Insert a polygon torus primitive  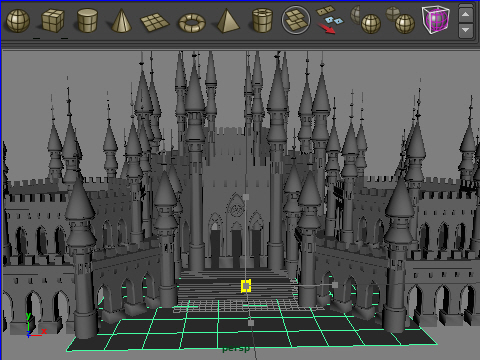192,23
